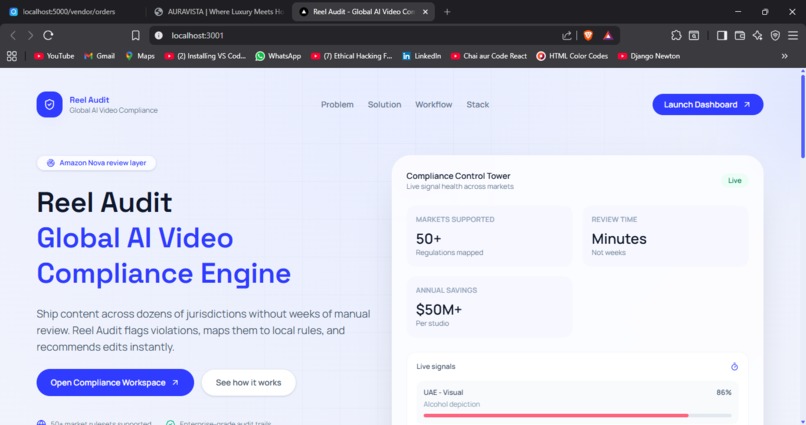Screen dimensions: 806x425
Task: Click the Reel Audit shield logo icon
Action: pyautogui.click(x=49, y=104)
